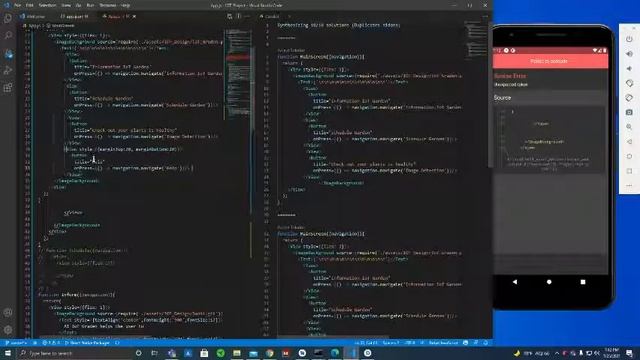The image size is (640, 360).
Task: Open the Edit menu
Action: pos(30,5)
